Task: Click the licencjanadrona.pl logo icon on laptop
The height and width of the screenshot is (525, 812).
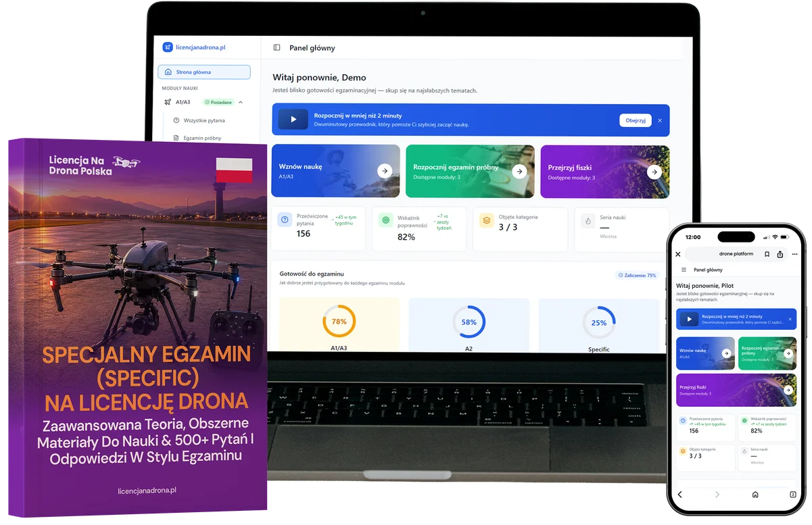Action: pos(168,47)
